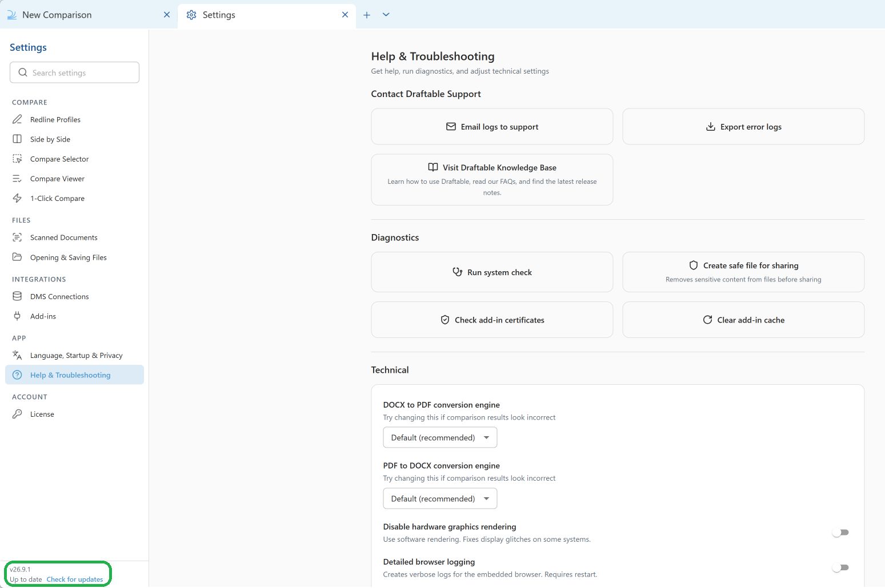This screenshot has height=588, width=885.
Task: Switch to the New Comparison tab
Action: 89,15
